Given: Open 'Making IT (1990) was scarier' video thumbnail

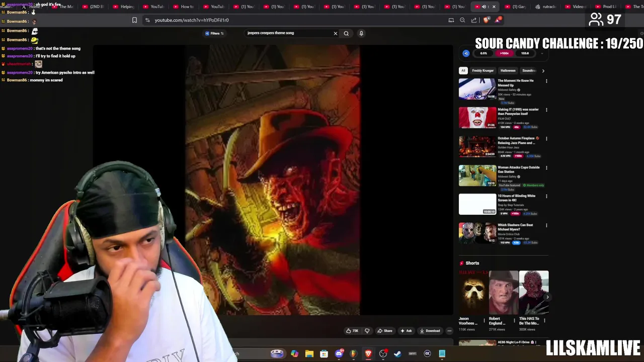Looking at the screenshot, I should [x=477, y=118].
